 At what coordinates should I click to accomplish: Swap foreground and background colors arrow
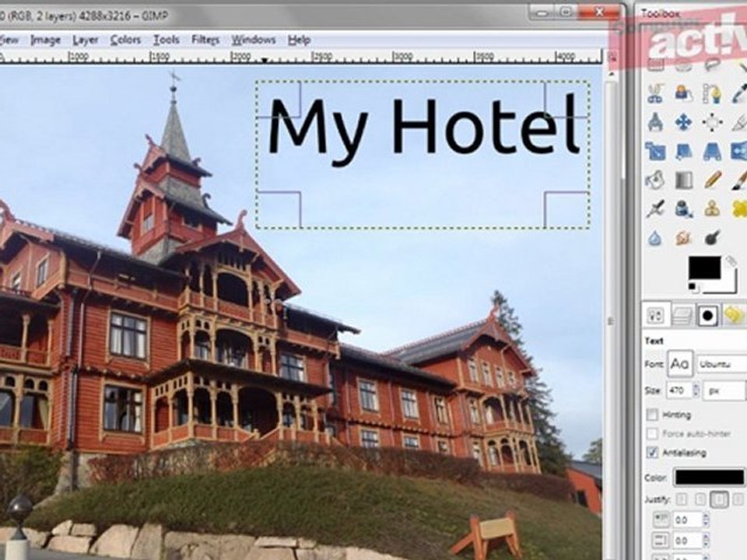coord(731,261)
